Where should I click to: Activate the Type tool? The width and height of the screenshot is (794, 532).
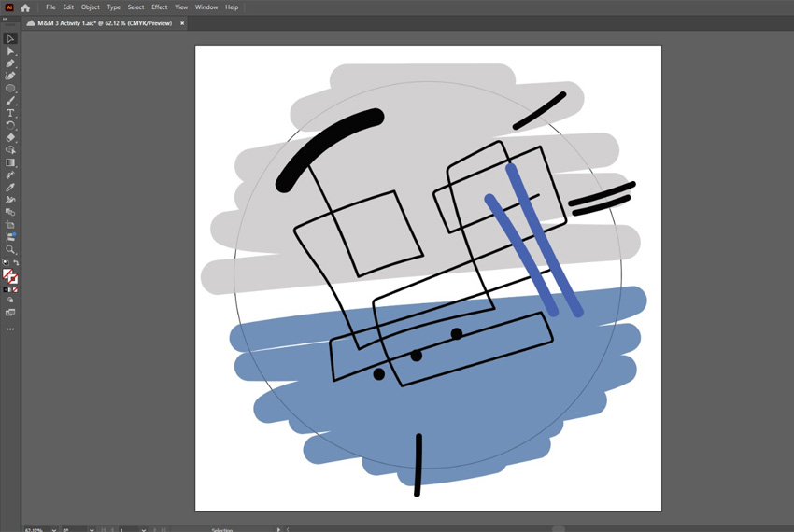pos(10,113)
